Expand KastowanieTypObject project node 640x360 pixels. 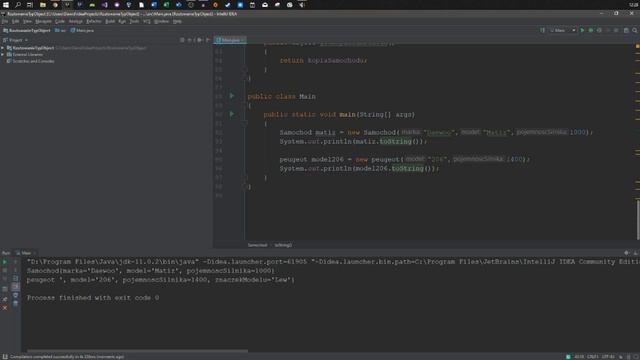pyautogui.click(x=3, y=48)
